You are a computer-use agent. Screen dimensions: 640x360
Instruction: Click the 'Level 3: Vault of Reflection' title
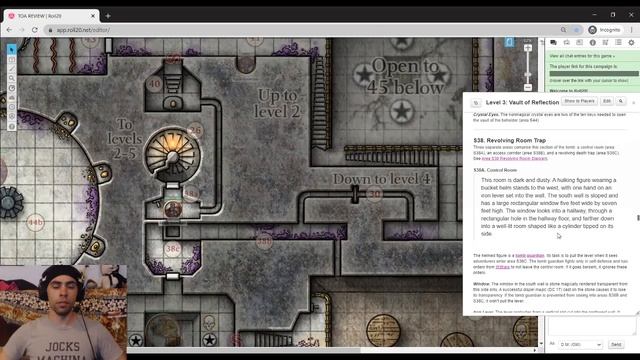click(522, 102)
